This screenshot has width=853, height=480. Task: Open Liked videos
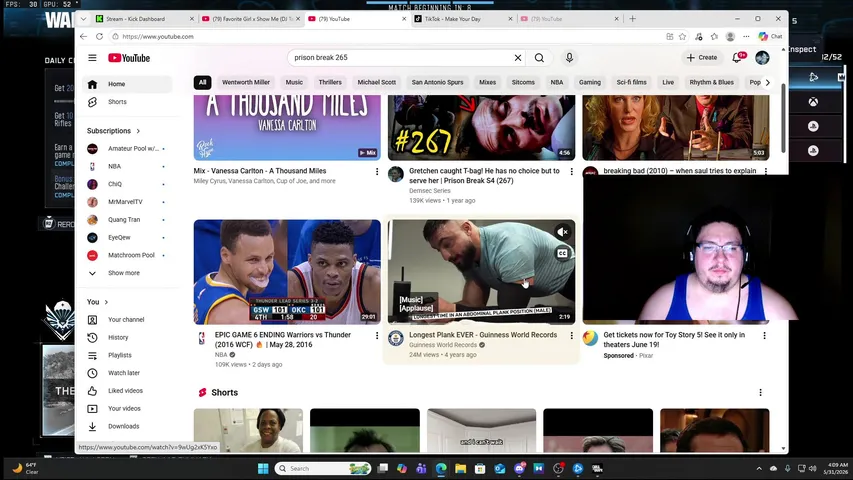pyautogui.click(x=127, y=391)
